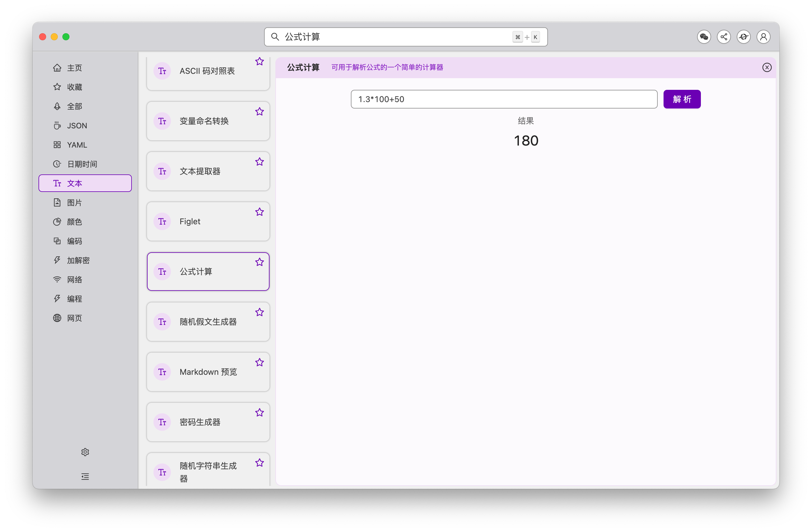Toggle the star on Markdown 预览

tap(260, 363)
